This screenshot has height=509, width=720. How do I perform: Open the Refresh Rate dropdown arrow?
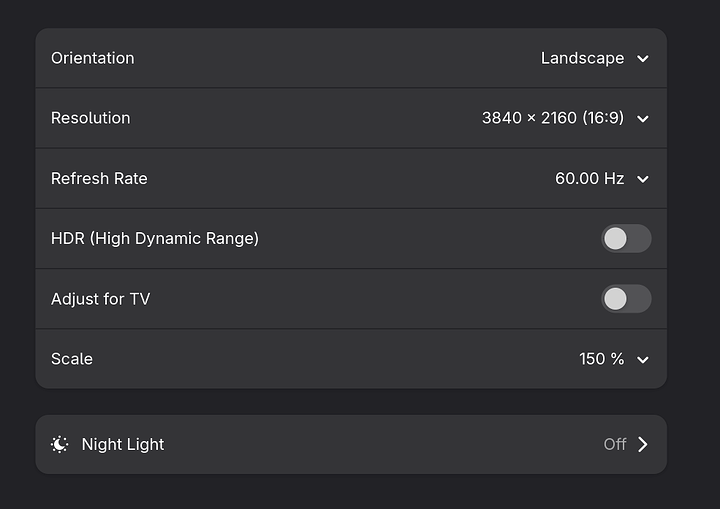[643, 179]
